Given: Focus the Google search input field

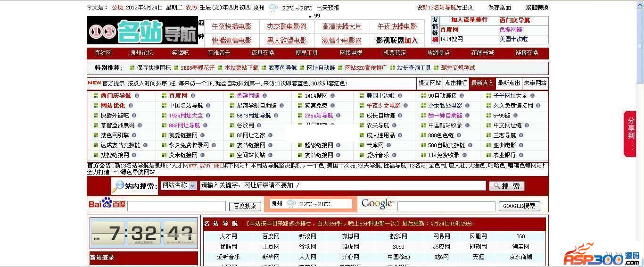Looking at the screenshot, I should 446,206.
